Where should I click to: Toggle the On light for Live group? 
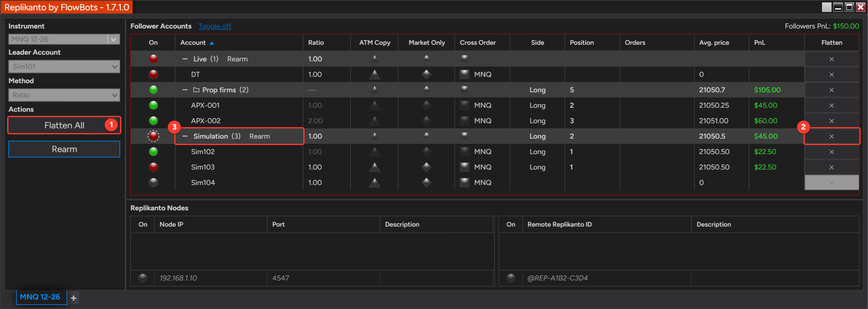153,59
